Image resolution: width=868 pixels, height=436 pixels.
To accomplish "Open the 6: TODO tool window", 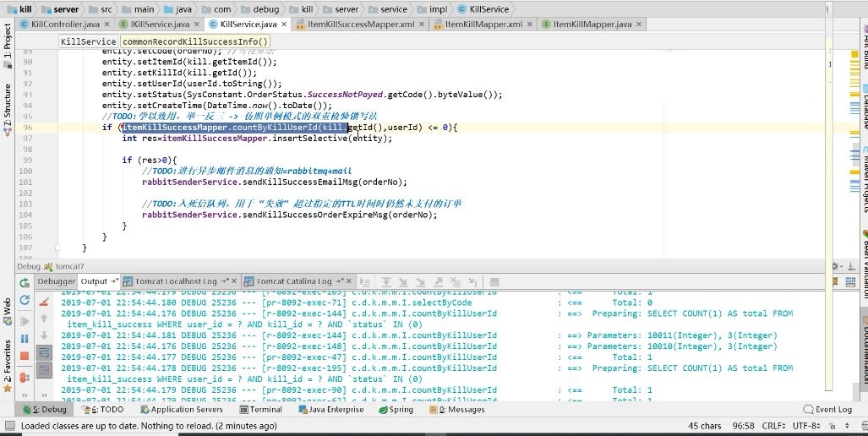I will coord(103,410).
